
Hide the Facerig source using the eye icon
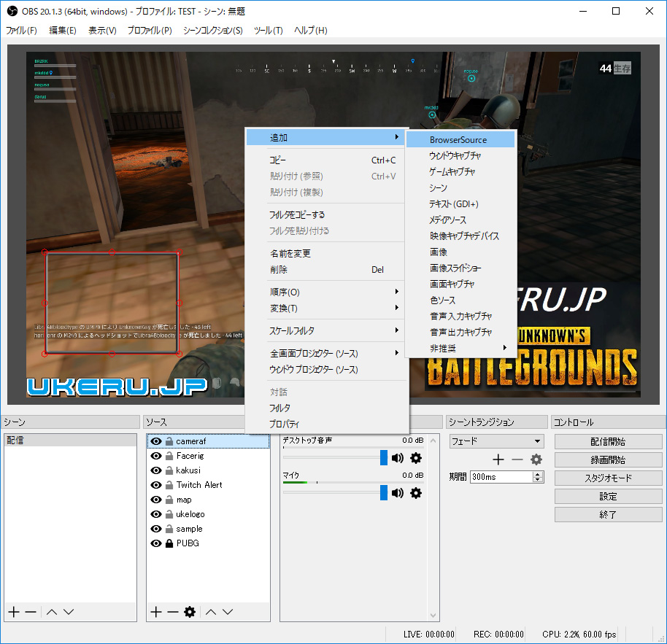tap(155, 456)
